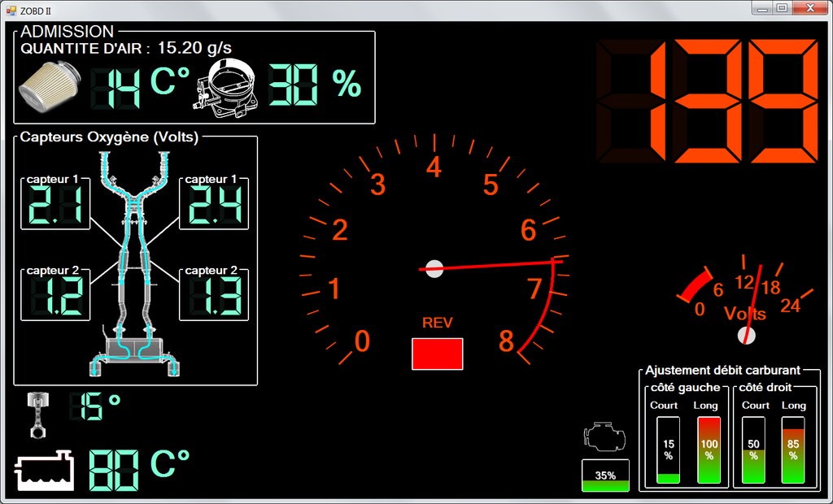The height and width of the screenshot is (504, 833).
Task: Click the right side Long 85% fuel bar
Action: click(793, 450)
